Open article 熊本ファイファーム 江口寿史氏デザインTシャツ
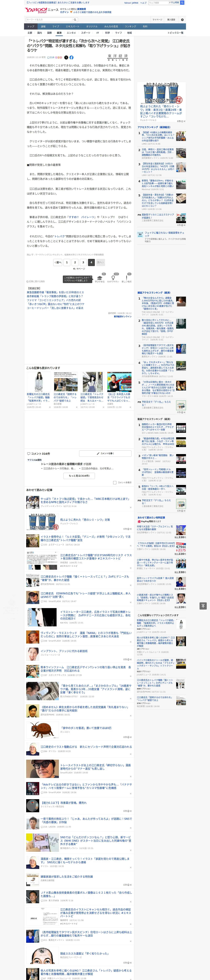 (86, 669)
